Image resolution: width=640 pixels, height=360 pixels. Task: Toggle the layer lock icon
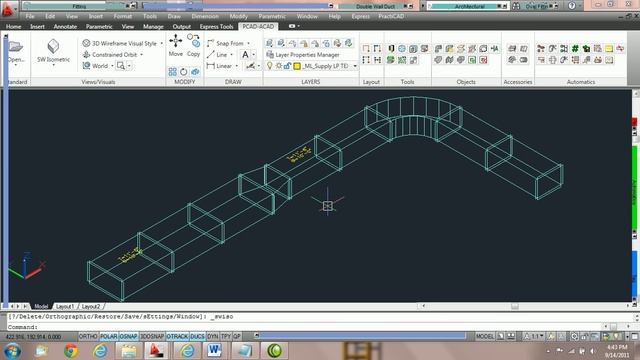pyautogui.click(x=287, y=66)
